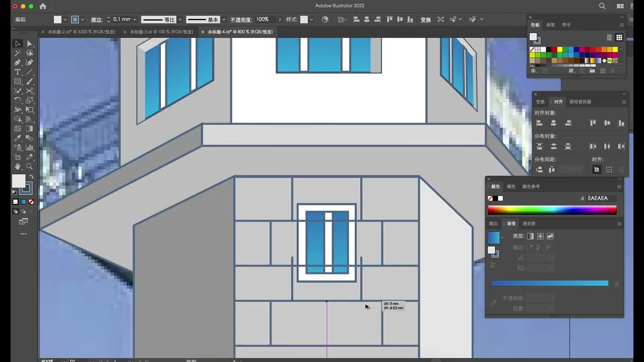
Task: Select the Pen tool in toolbox
Action: [18, 63]
